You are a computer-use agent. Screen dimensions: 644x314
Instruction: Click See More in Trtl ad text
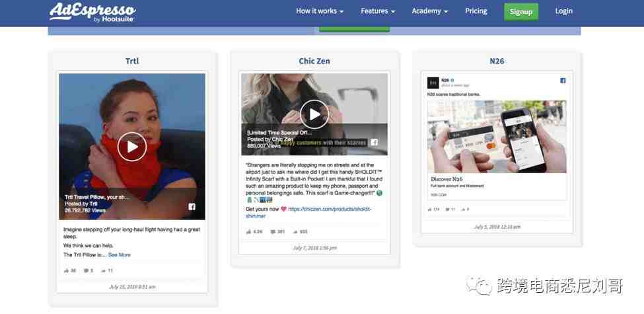(x=120, y=255)
